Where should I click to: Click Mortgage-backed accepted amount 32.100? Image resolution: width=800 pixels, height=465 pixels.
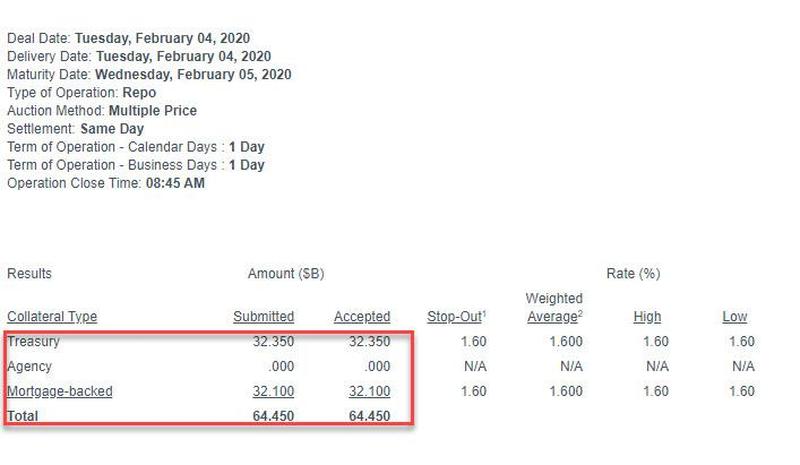369,391
